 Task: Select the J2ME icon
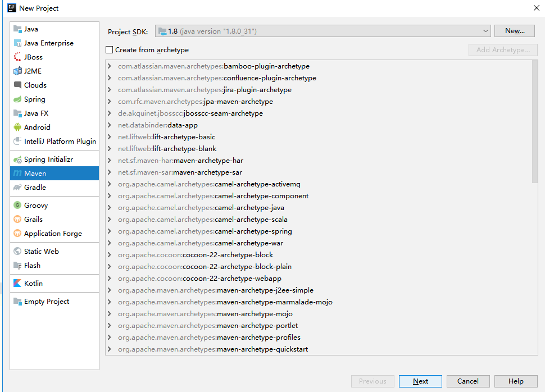pos(17,71)
